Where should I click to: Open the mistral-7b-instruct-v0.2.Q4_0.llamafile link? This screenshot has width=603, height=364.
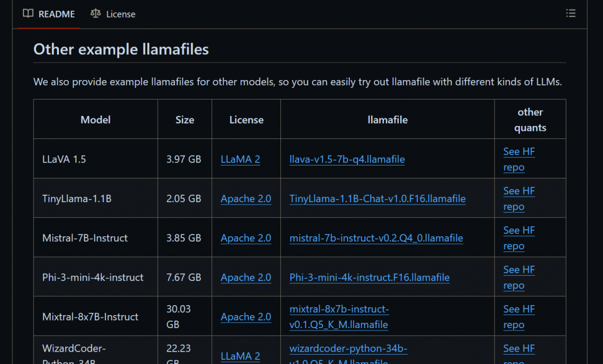[376, 238]
